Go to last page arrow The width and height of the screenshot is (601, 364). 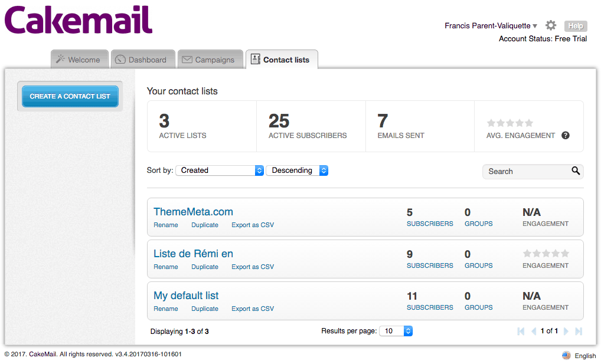tap(579, 331)
